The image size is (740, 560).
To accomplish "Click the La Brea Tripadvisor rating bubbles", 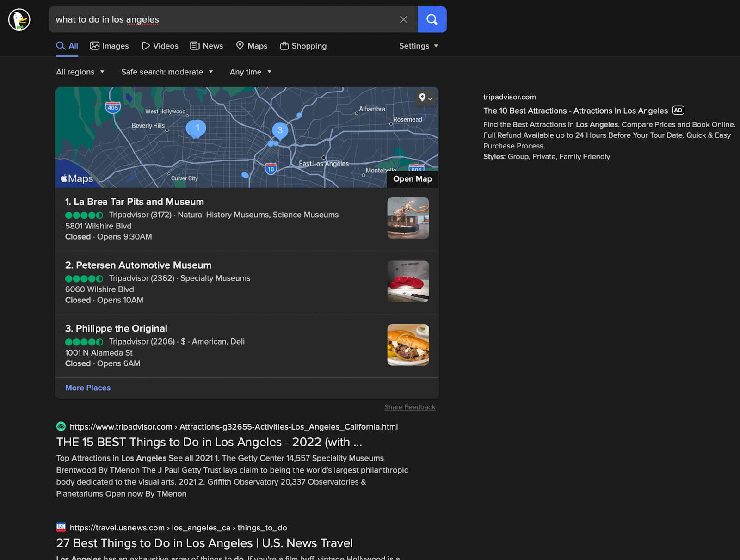I will point(84,215).
